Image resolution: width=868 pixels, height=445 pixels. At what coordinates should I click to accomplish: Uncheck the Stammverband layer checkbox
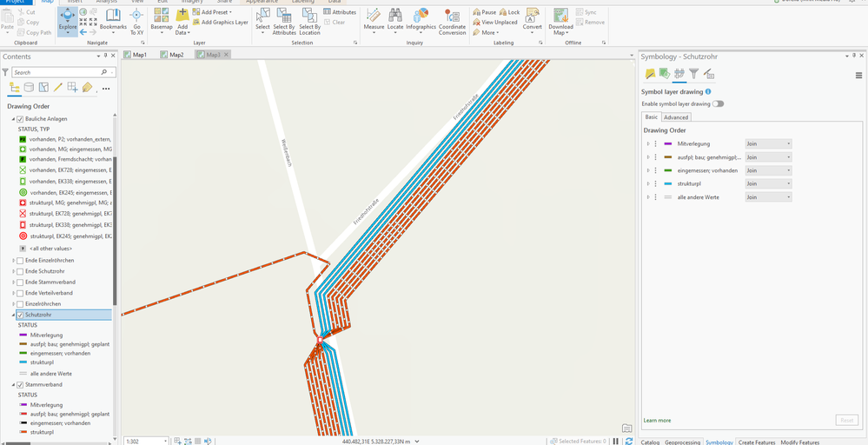(x=20, y=385)
